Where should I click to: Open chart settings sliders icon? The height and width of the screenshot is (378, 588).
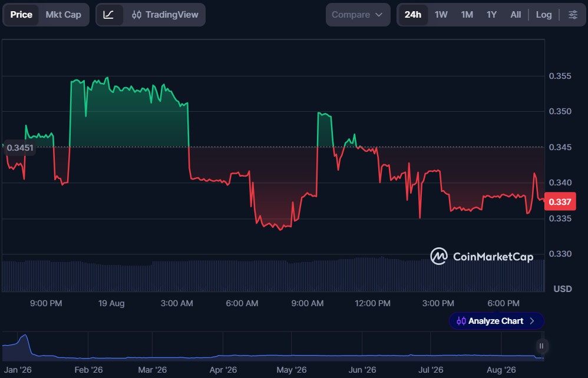(573, 15)
